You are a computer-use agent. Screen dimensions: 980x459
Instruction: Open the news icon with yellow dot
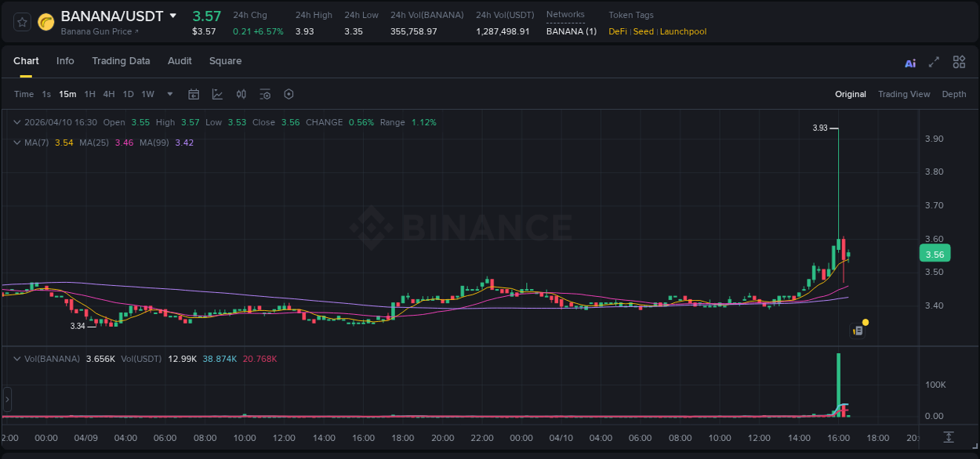pos(858,329)
